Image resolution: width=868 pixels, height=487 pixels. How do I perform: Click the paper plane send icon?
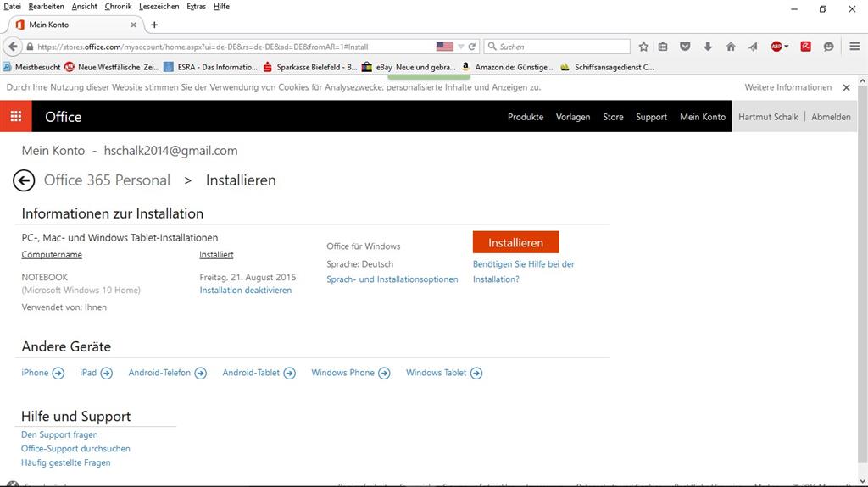coord(753,47)
